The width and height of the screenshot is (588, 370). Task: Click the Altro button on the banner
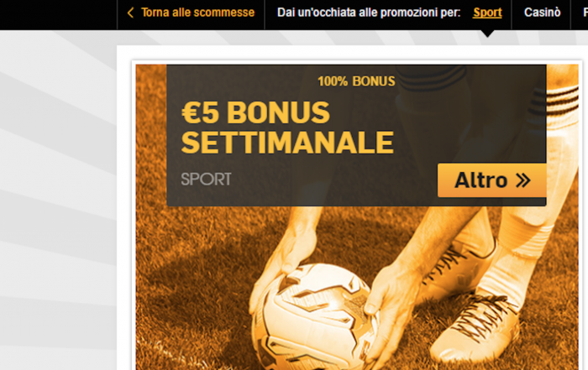491,180
